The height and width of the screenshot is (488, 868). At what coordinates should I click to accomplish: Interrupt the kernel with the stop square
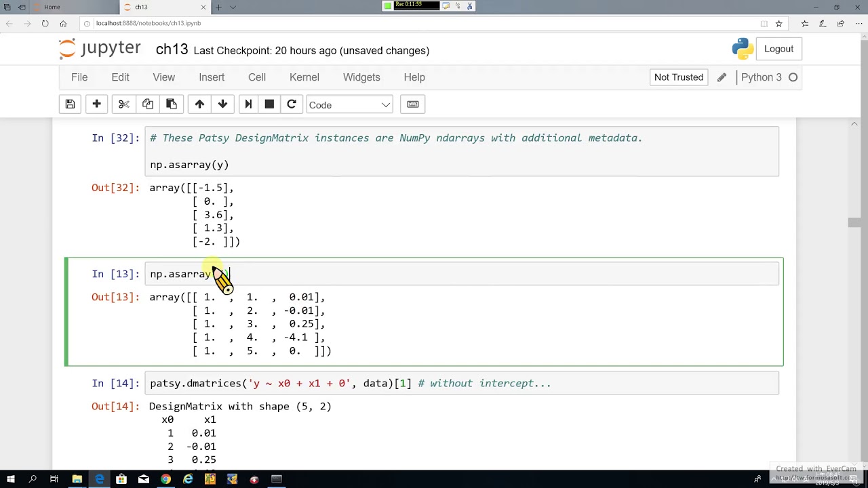click(x=269, y=104)
